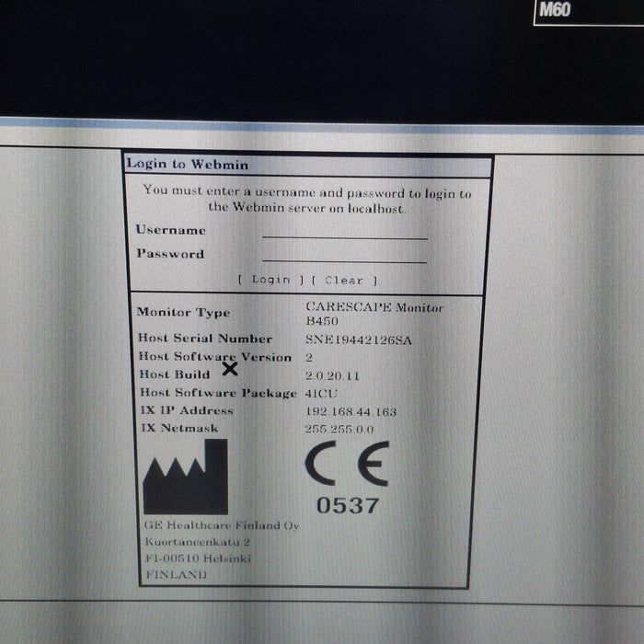Click the 'Host Software Version' label
Viewport: 644px width, 644px height.
coord(215,357)
